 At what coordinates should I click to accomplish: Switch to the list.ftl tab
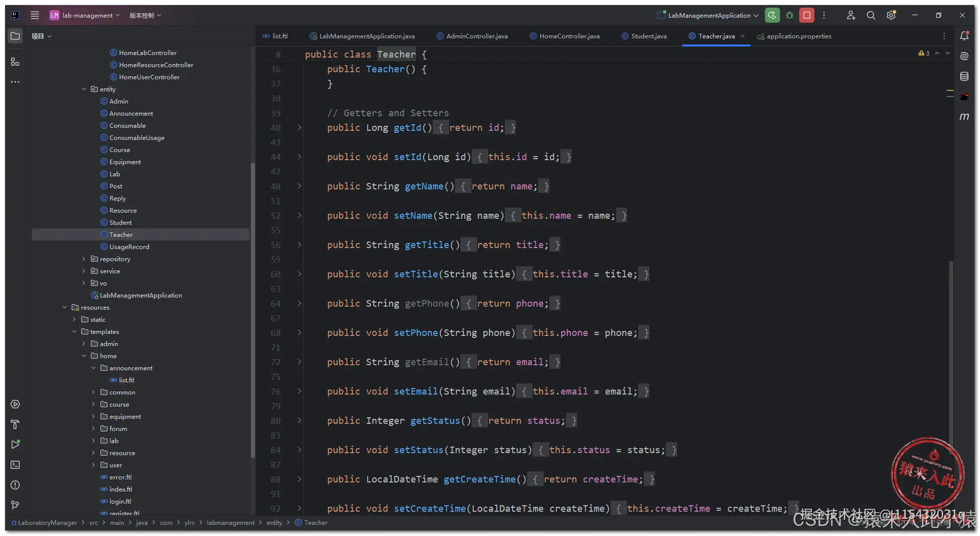point(275,36)
